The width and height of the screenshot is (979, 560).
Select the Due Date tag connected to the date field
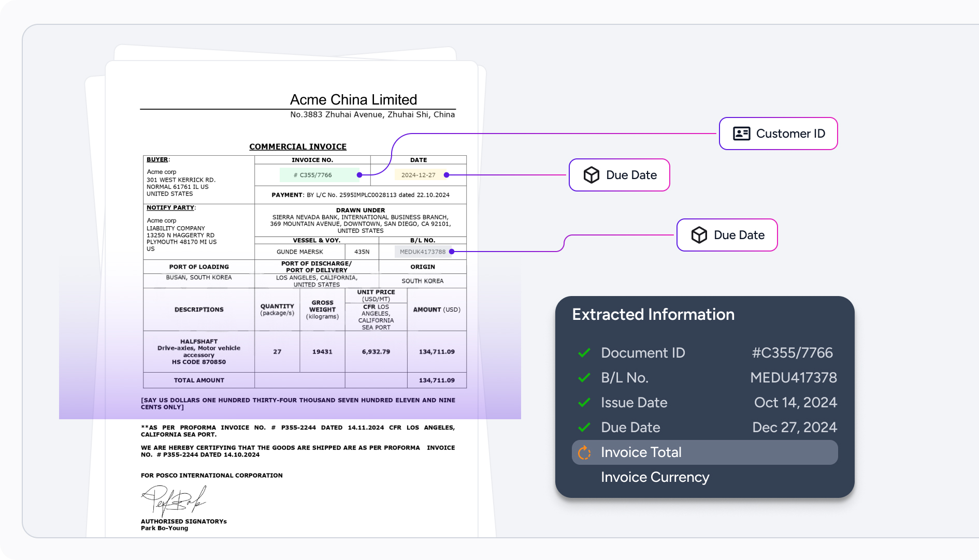tap(619, 175)
